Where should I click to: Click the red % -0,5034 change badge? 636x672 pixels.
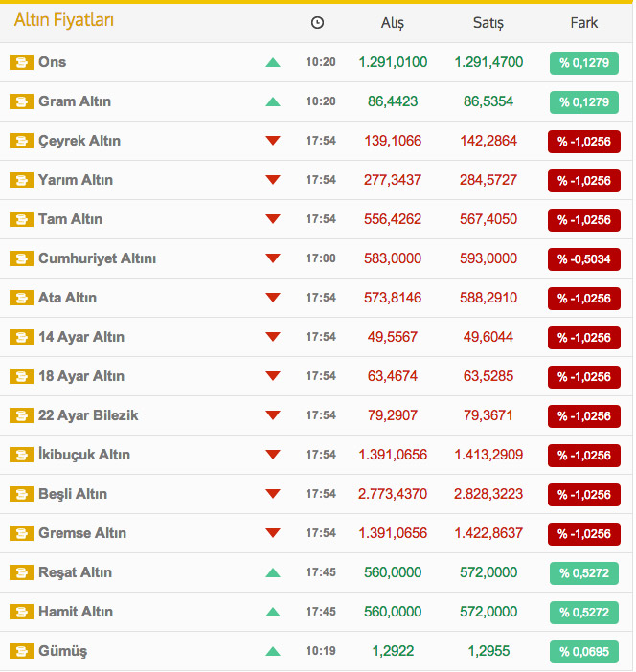(583, 259)
